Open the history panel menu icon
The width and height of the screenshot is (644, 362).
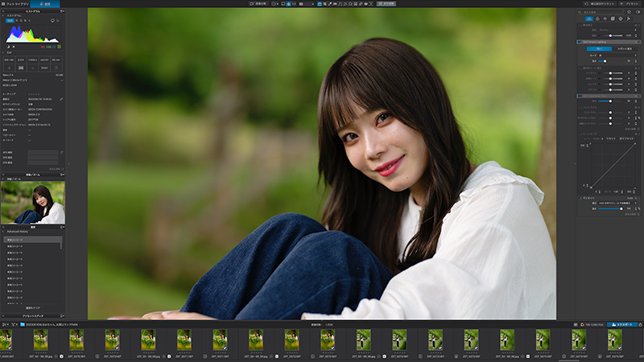tap(63, 227)
